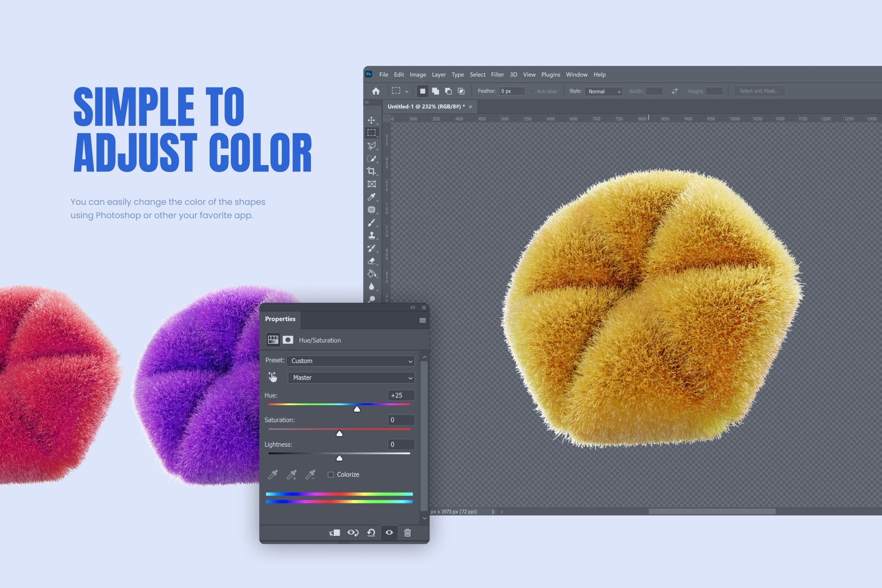Click the Select and Mask button

(759, 91)
